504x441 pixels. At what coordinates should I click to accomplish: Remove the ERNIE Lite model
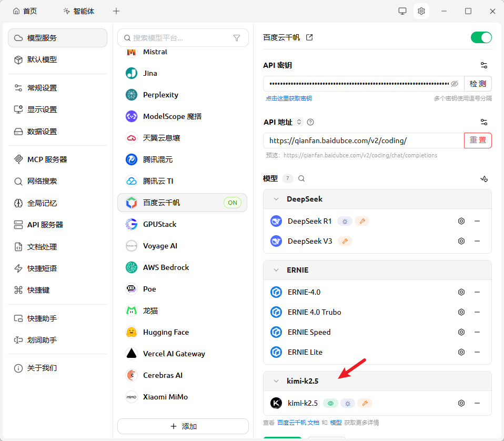point(477,352)
